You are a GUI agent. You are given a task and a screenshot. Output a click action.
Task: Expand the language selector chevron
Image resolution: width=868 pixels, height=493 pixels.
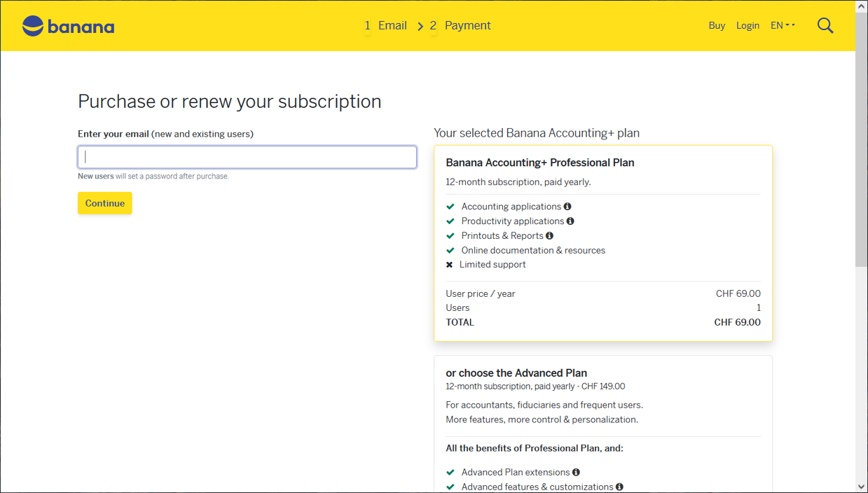[790, 25]
